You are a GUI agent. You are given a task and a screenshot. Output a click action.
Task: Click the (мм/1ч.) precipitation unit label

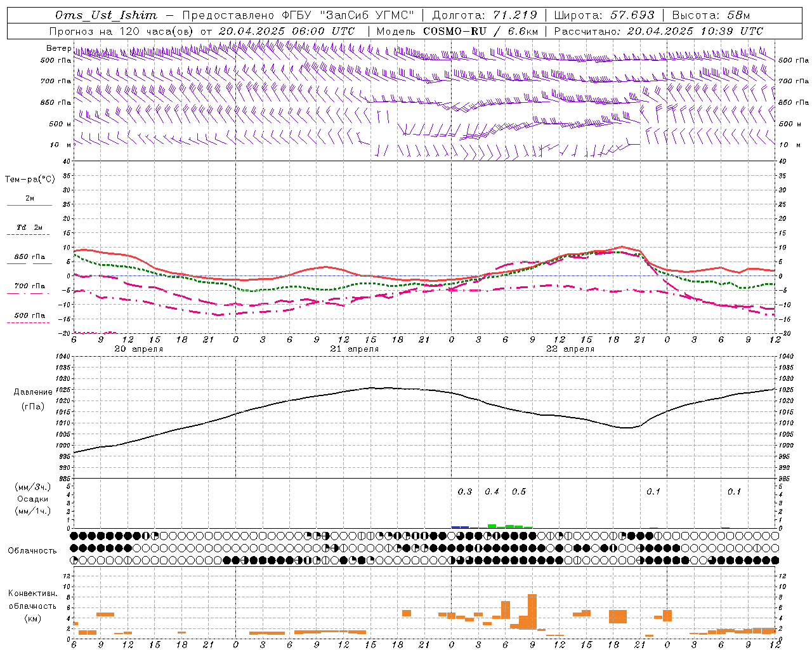32,511
